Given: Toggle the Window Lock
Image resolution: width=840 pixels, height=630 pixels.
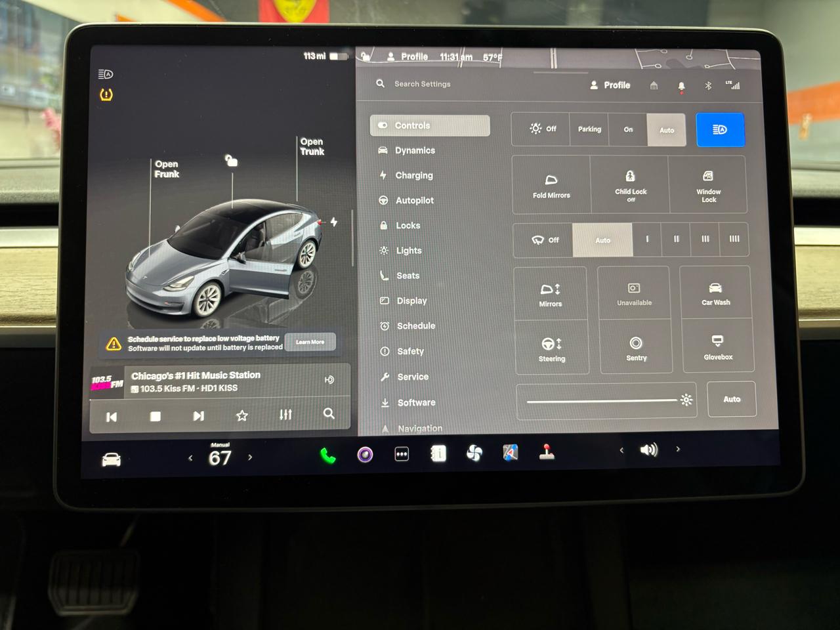Looking at the screenshot, I should point(708,184).
